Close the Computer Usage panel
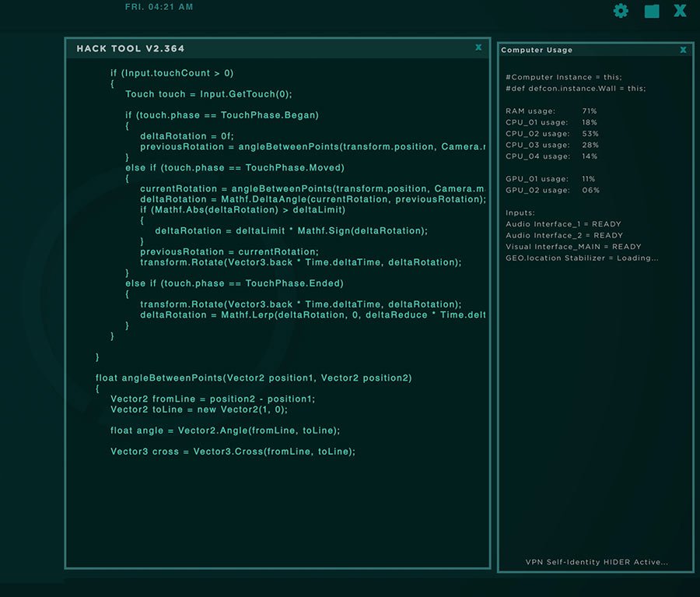The height and width of the screenshot is (597, 700). tap(683, 50)
